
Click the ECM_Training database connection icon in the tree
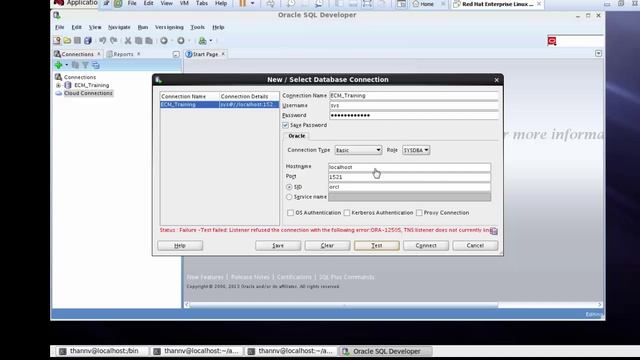pyautogui.click(x=68, y=85)
